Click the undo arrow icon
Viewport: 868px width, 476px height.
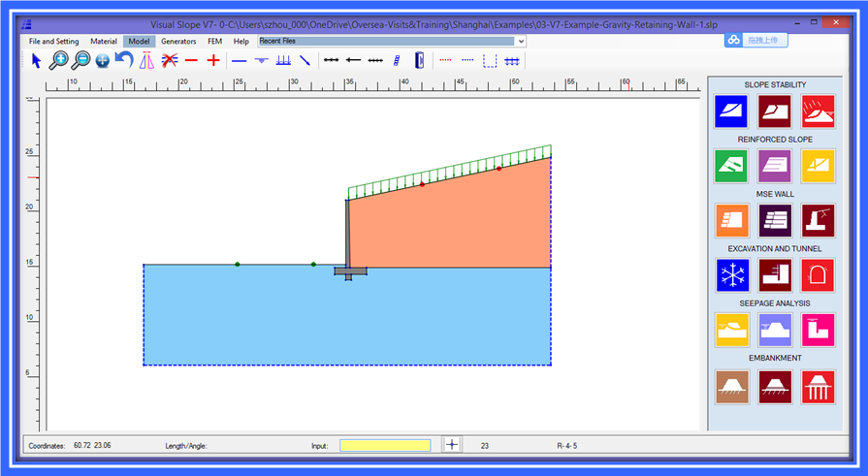click(x=124, y=61)
